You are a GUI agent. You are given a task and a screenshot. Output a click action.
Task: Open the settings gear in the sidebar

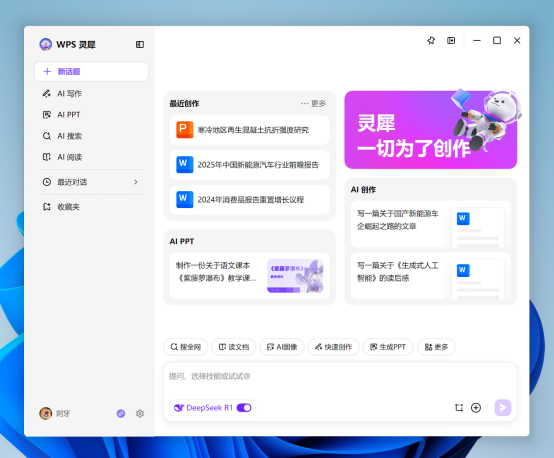(140, 413)
